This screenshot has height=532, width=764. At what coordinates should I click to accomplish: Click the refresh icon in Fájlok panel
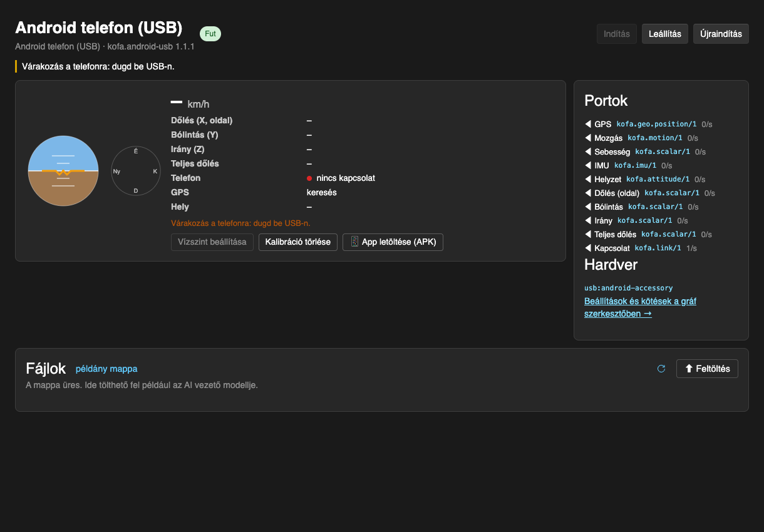click(x=661, y=369)
